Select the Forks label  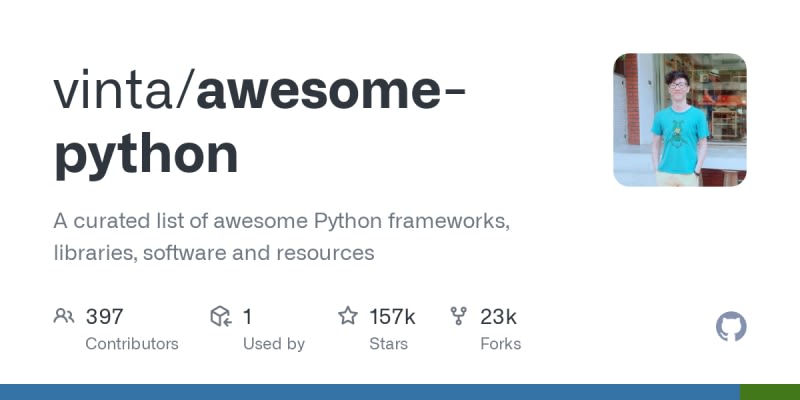click(x=501, y=344)
